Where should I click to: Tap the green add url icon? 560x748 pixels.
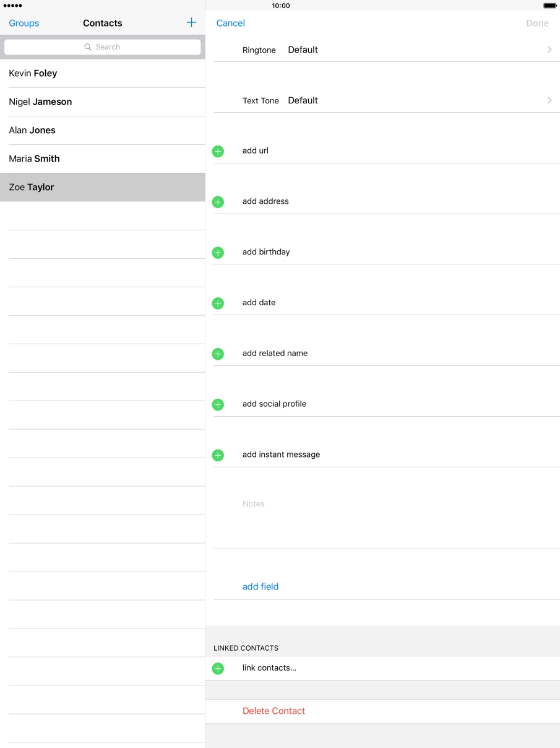(x=218, y=151)
